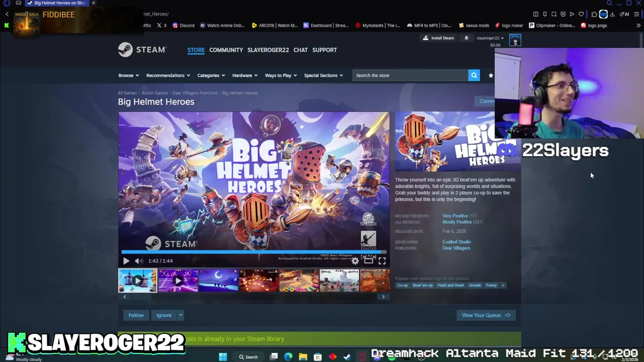Image resolution: width=644 pixels, height=362 pixels.
Task: Seek on trailer progress bar
Action: coord(254,252)
